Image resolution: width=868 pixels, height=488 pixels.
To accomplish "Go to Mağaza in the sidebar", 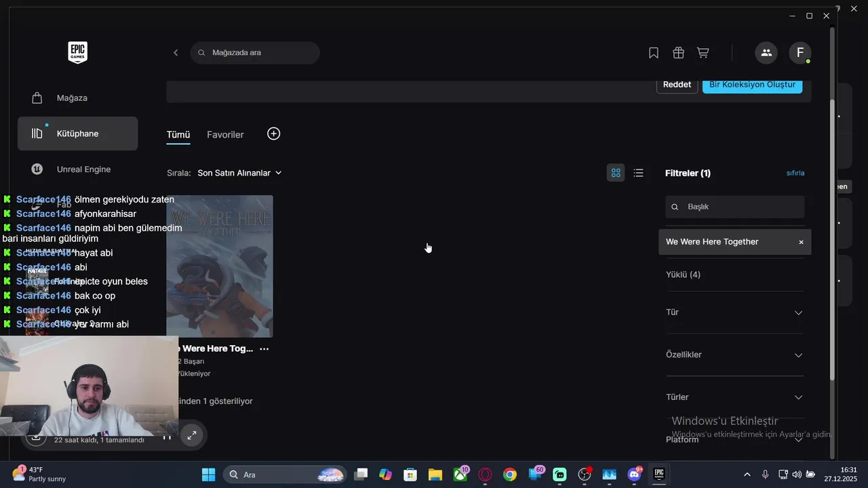I will coord(77,98).
